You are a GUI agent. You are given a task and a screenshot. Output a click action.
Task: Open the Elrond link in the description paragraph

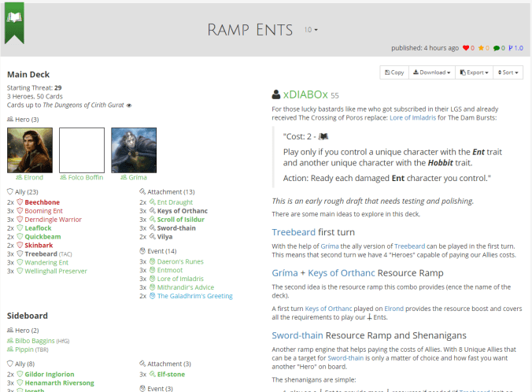pos(394,309)
